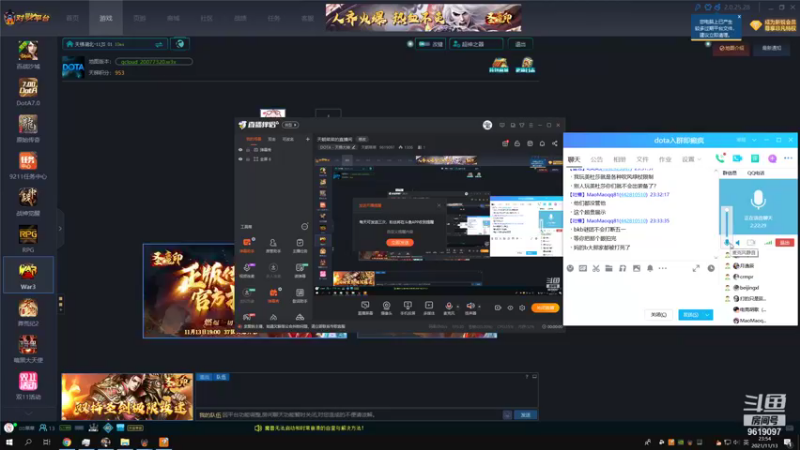Click the 改键 button in game platform
The height and width of the screenshot is (450, 800).
point(431,44)
